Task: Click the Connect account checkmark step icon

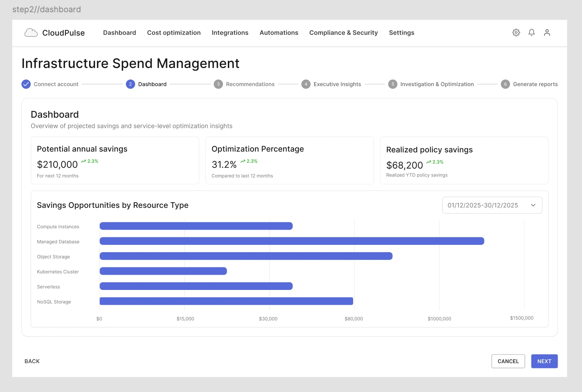Action: pyautogui.click(x=26, y=84)
